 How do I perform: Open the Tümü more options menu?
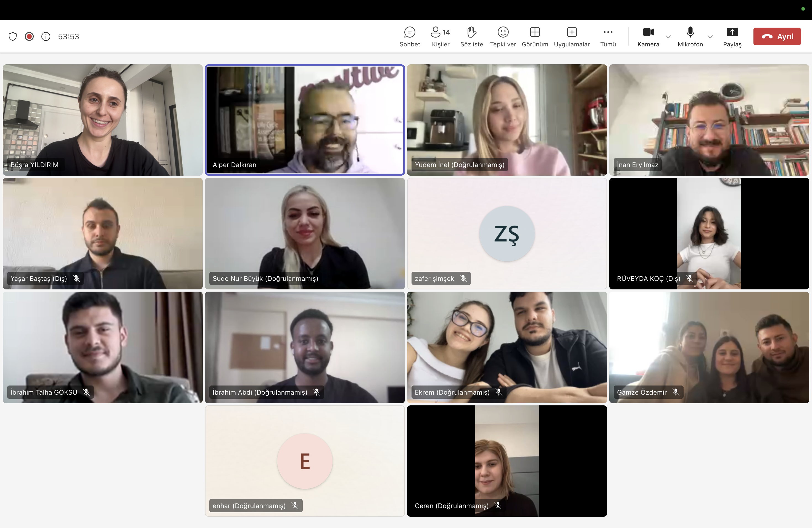click(608, 36)
